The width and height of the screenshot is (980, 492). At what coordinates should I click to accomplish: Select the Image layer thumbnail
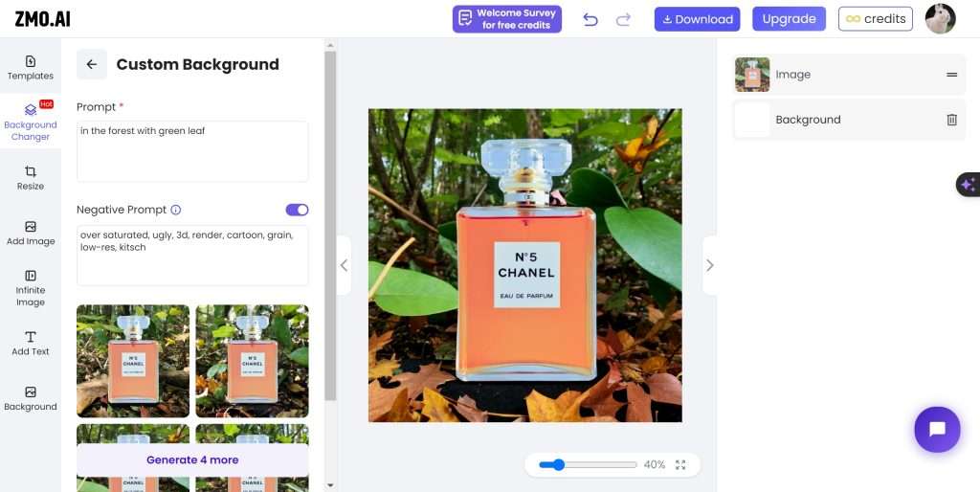[x=752, y=75]
